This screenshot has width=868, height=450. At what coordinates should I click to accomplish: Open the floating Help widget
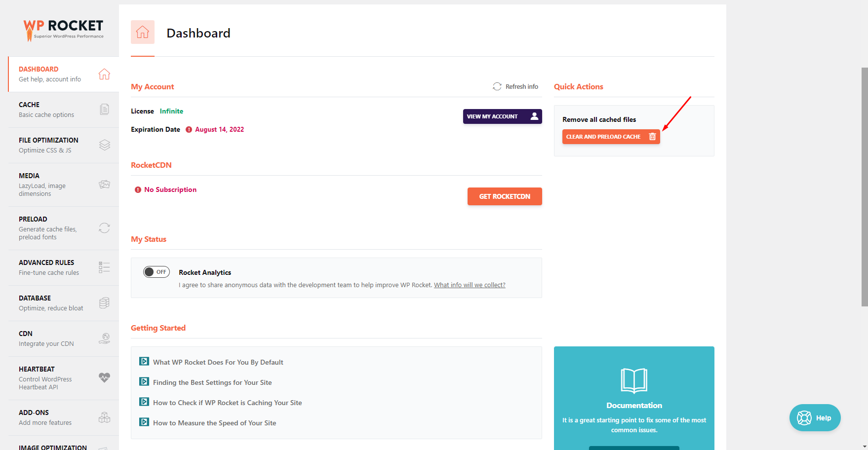pyautogui.click(x=815, y=418)
